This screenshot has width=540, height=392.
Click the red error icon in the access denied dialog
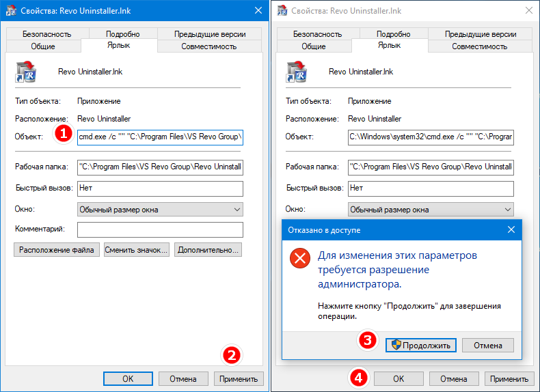click(x=300, y=257)
